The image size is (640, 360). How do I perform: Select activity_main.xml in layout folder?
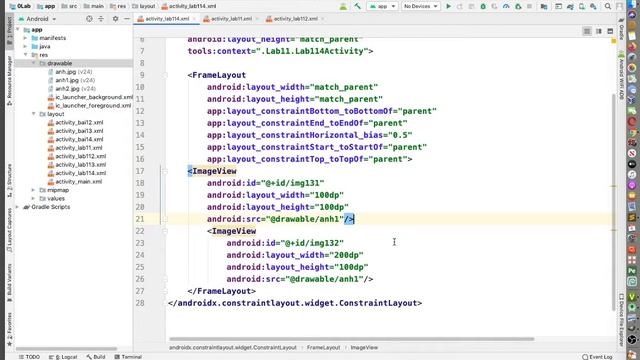pyautogui.click(x=75, y=182)
